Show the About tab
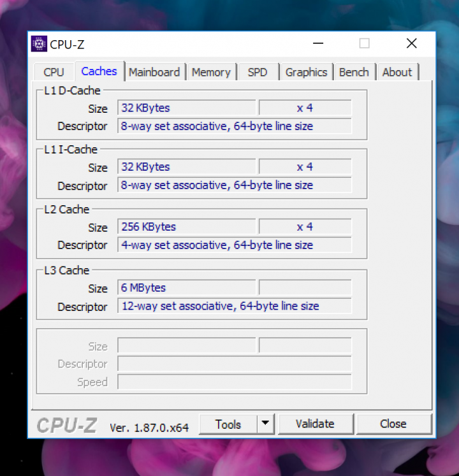 [x=397, y=72]
